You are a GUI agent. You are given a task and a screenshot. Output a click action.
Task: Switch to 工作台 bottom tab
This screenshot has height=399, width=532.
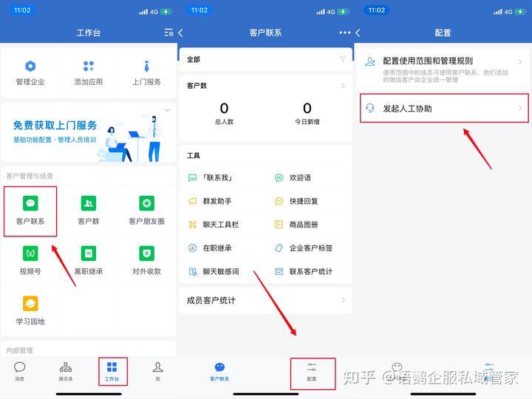tap(112, 371)
